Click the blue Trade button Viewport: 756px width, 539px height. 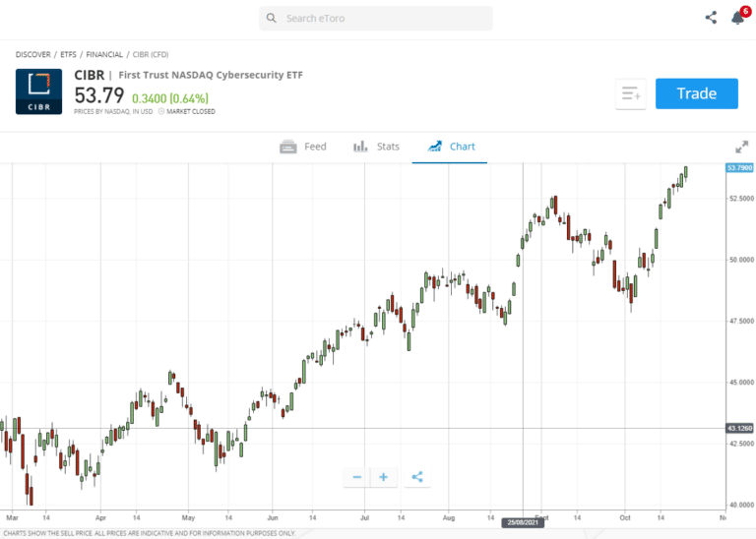[696, 93]
